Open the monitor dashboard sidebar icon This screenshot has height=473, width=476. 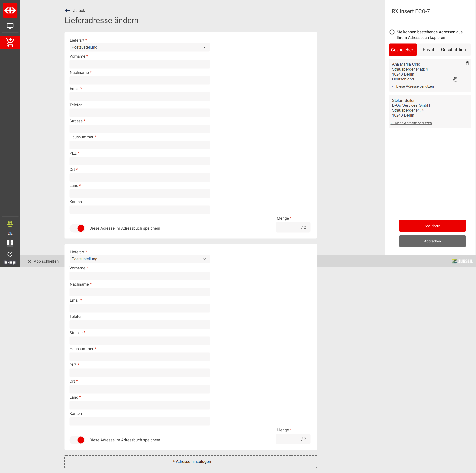[x=10, y=26]
